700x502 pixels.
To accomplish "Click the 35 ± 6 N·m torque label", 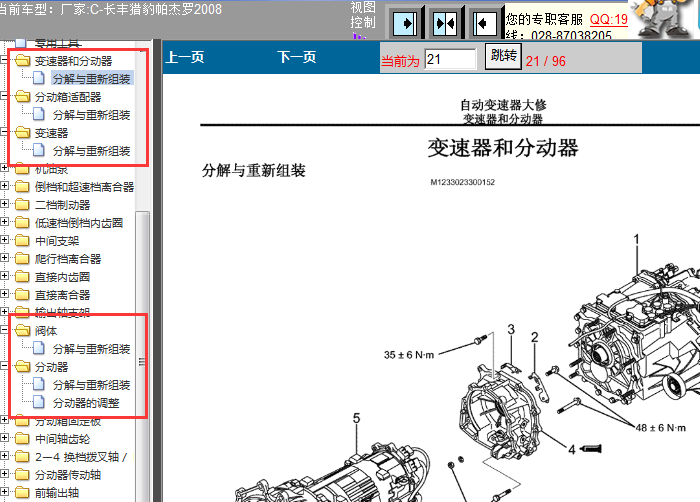I will click(409, 355).
